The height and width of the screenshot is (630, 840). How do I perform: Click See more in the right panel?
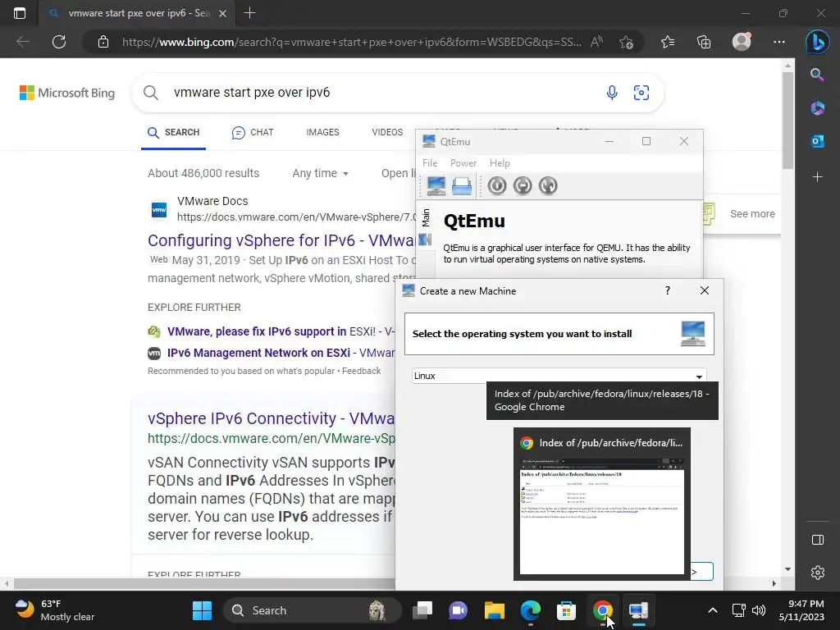pos(752,214)
